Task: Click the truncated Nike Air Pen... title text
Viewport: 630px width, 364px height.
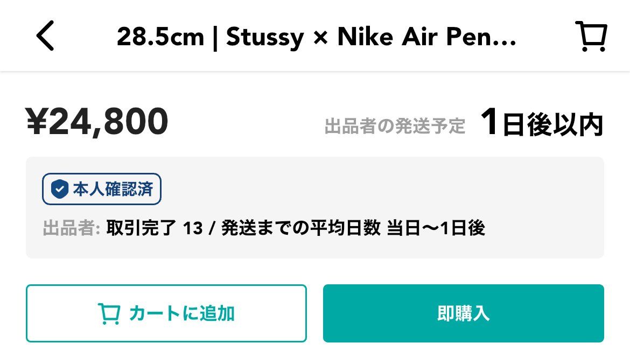Action: 426,37
